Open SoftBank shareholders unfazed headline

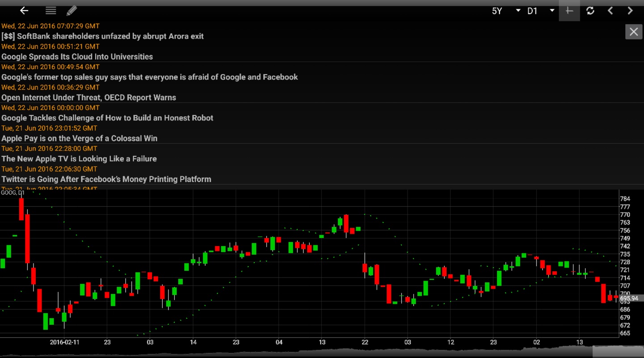(102, 36)
